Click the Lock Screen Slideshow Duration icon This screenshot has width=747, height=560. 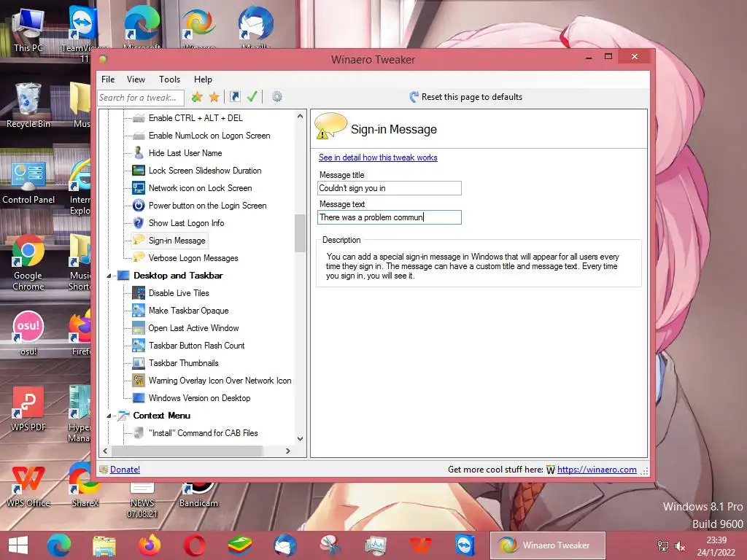[x=139, y=171]
